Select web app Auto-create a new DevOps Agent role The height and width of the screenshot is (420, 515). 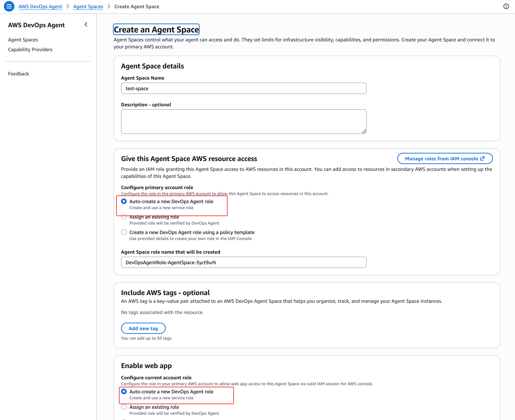(124, 391)
